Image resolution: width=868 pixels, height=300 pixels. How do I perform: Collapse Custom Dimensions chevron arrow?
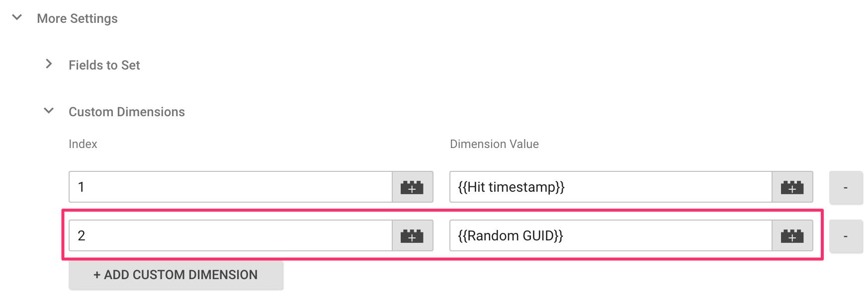pyautogui.click(x=49, y=111)
